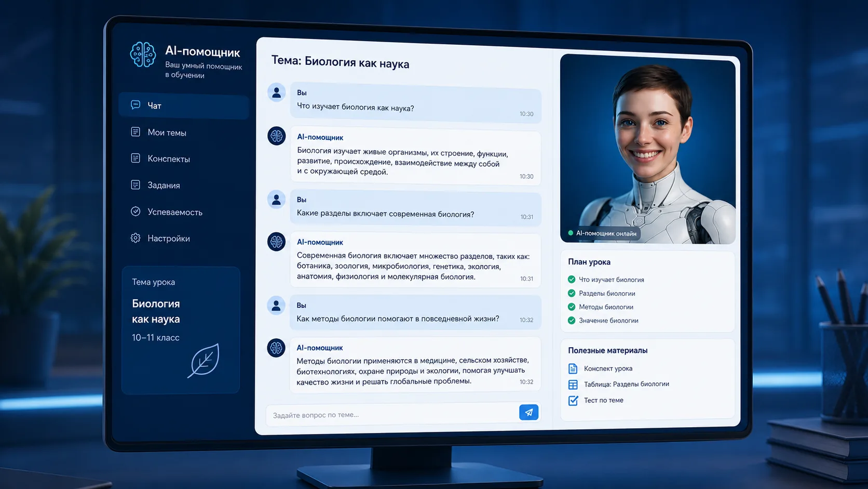Toggle the check mark for Что изучает биология

[x=572, y=280]
